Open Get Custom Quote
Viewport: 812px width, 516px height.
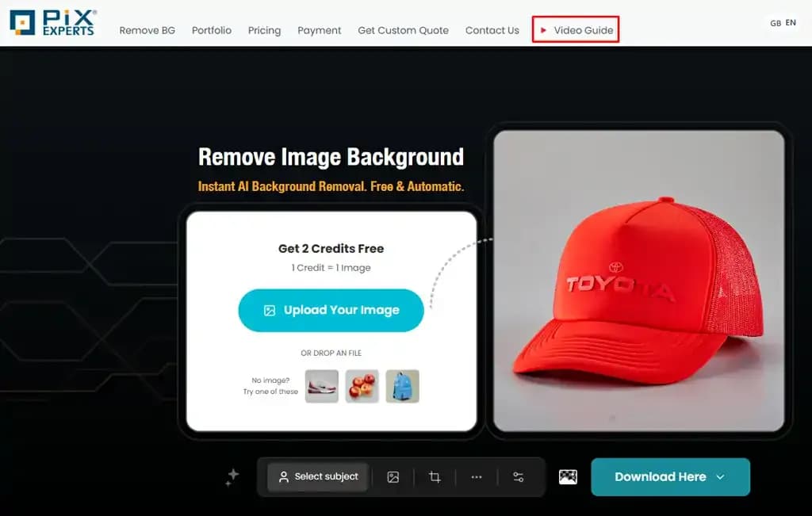point(403,30)
